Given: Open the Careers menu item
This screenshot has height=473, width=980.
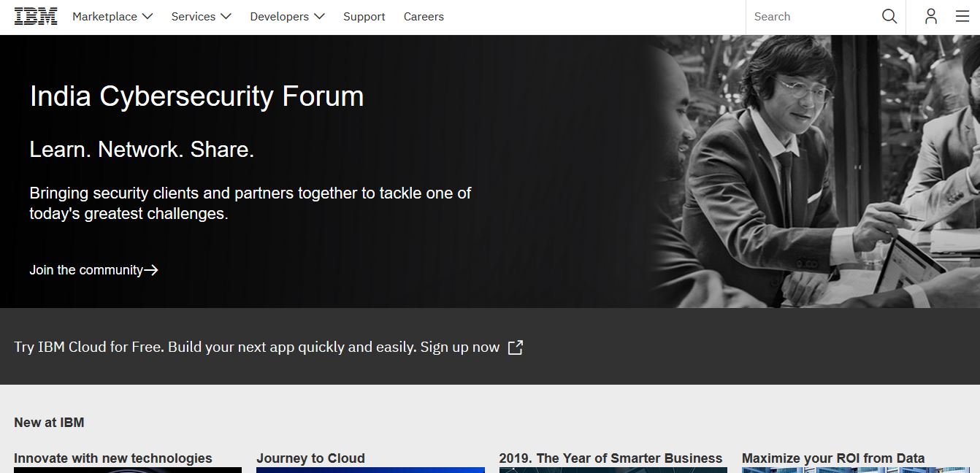Looking at the screenshot, I should [424, 16].
